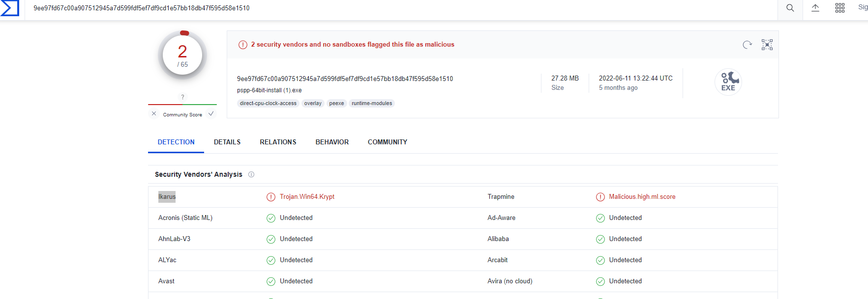
Task: Click Avira (no cloud) undetected check icon
Action: 600,281
